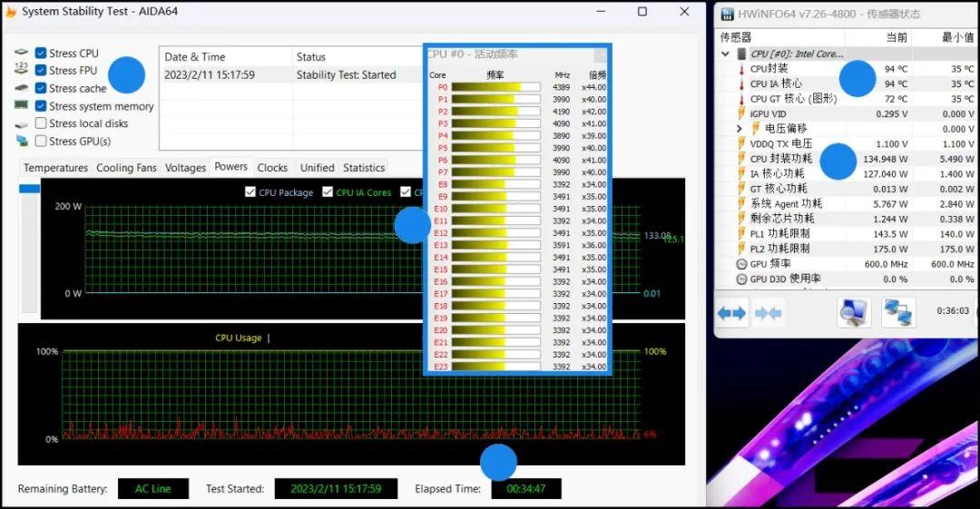
Task: Click the GPU frequency sensor icon
Action: click(741, 264)
